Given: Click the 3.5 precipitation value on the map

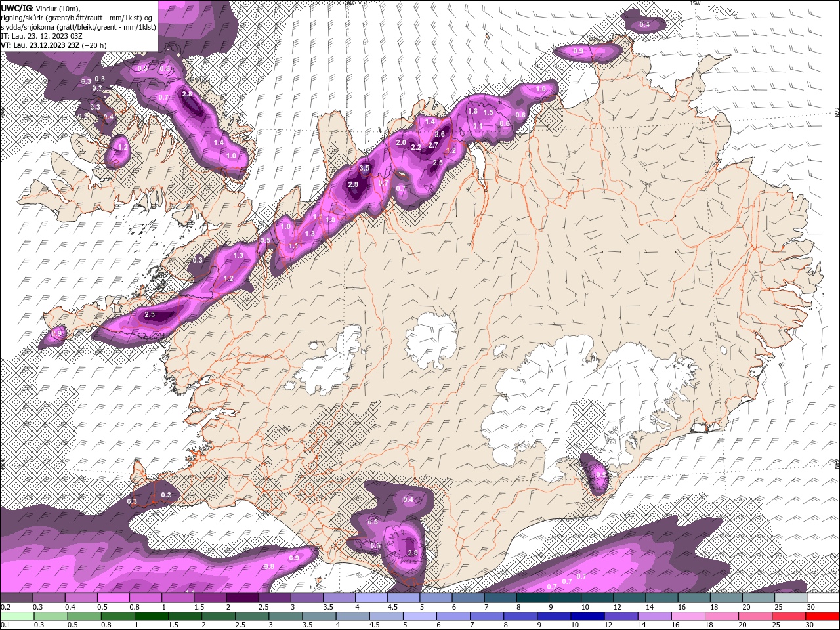Looking at the screenshot, I should (365, 169).
